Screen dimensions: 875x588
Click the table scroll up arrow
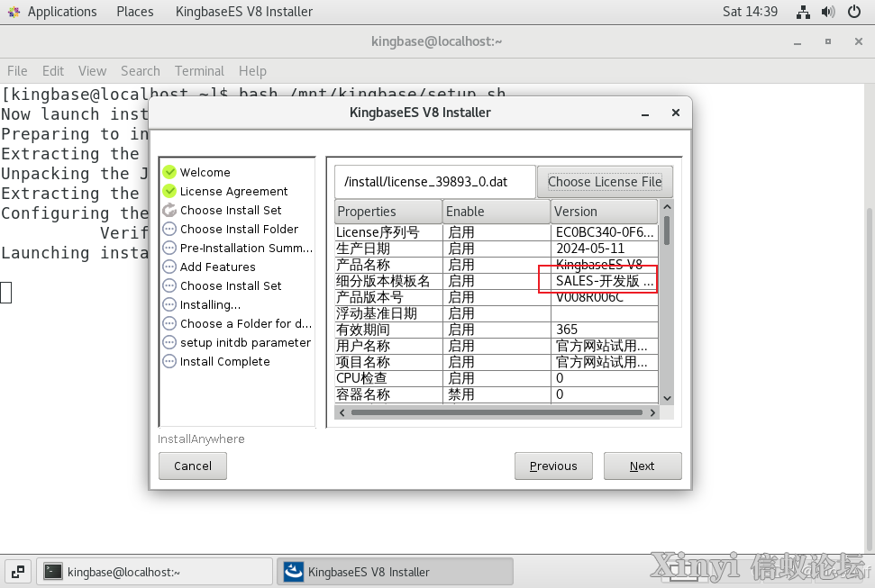coord(667,206)
